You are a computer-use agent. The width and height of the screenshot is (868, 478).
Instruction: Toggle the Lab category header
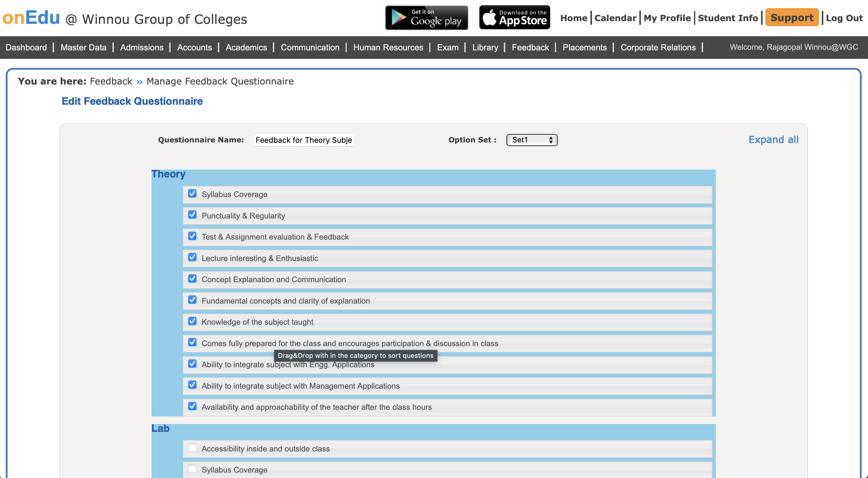(x=160, y=429)
